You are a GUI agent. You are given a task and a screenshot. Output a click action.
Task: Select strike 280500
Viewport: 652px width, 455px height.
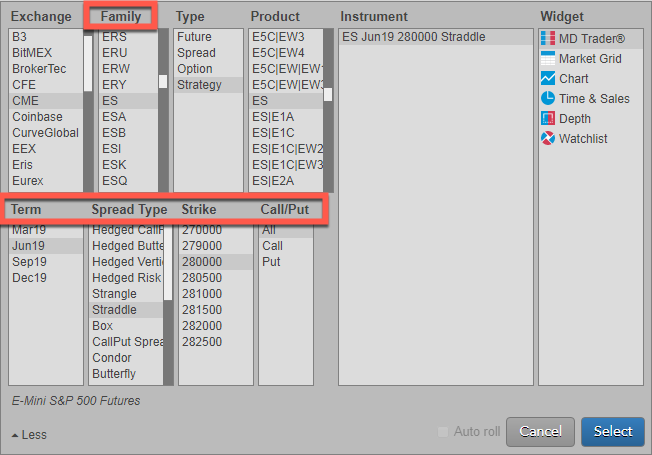pyautogui.click(x=216, y=278)
